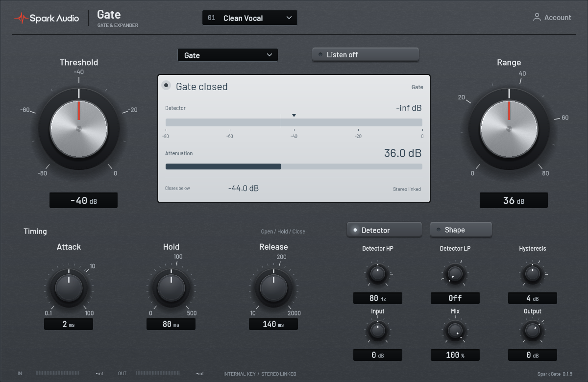Click the -44.0 dB closes below value
Image resolution: width=588 pixels, height=382 pixels.
coord(244,189)
